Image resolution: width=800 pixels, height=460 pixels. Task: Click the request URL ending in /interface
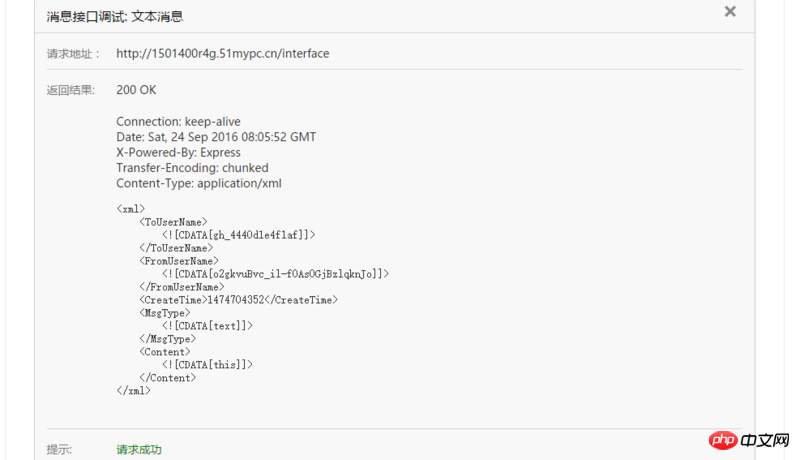pos(222,53)
